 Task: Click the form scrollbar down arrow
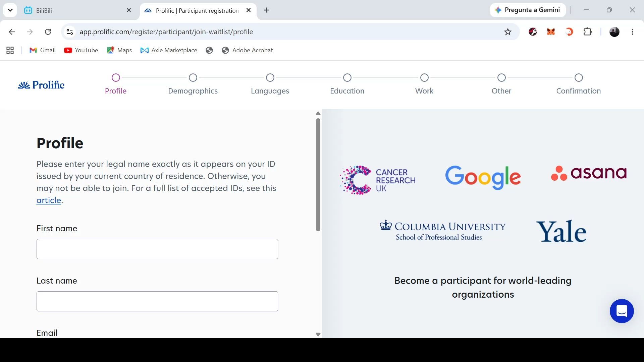[x=318, y=334]
